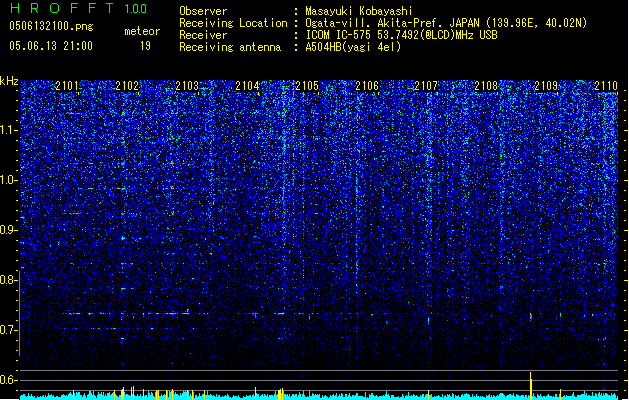The image size is (629, 400).
Task: Click the 0.8 kHz axis label
Action: [8, 280]
